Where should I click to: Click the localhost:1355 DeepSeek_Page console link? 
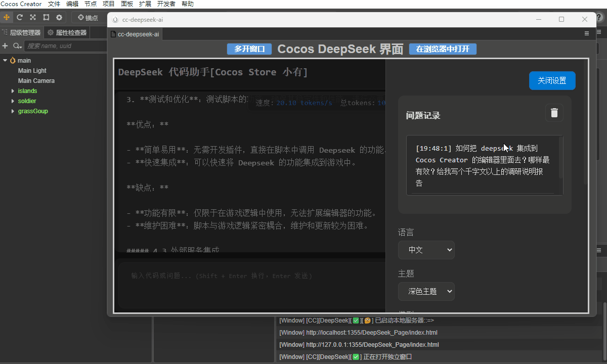click(371, 333)
